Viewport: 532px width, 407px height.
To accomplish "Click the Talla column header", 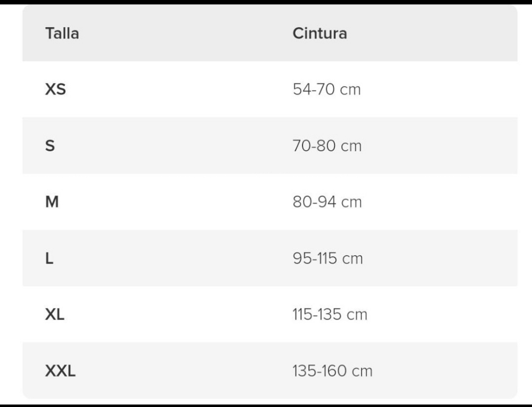I will [x=62, y=33].
